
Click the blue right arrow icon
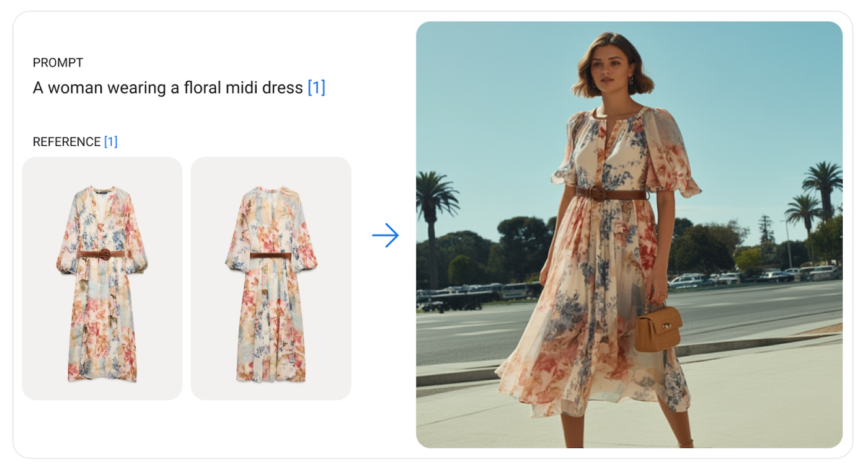click(386, 235)
